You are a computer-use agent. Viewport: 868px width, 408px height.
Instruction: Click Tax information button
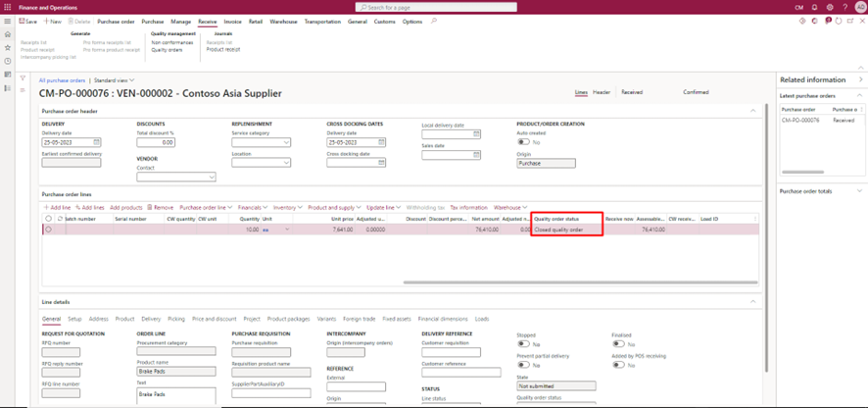469,208
